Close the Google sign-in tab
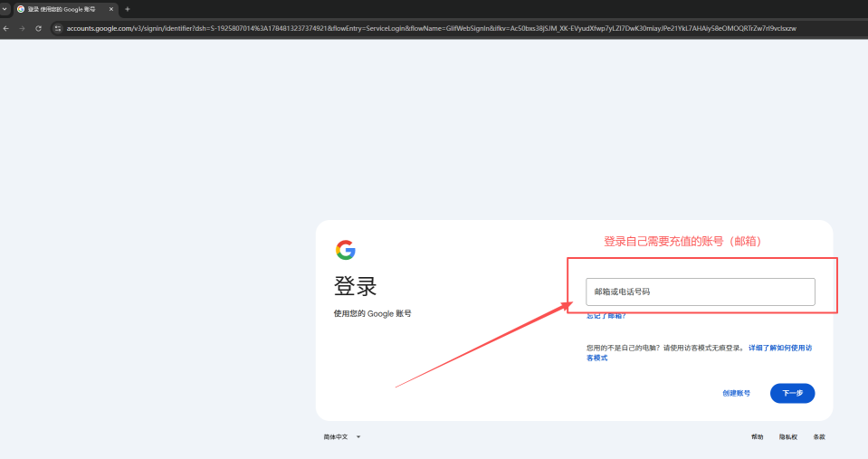The width and height of the screenshot is (868, 459). pyautogui.click(x=110, y=9)
